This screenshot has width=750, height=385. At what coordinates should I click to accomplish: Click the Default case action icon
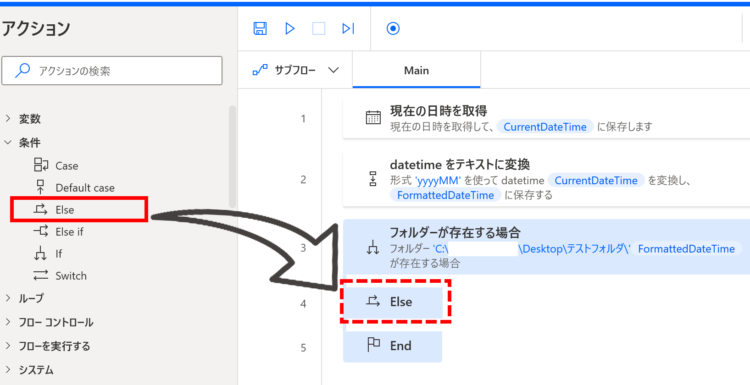(41, 187)
